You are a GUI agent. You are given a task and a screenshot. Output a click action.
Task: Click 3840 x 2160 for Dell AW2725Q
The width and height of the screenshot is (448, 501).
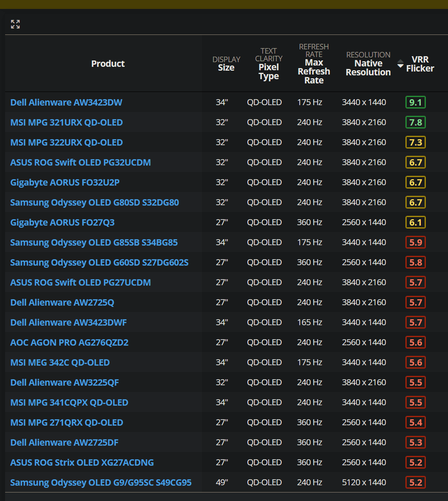point(364,303)
